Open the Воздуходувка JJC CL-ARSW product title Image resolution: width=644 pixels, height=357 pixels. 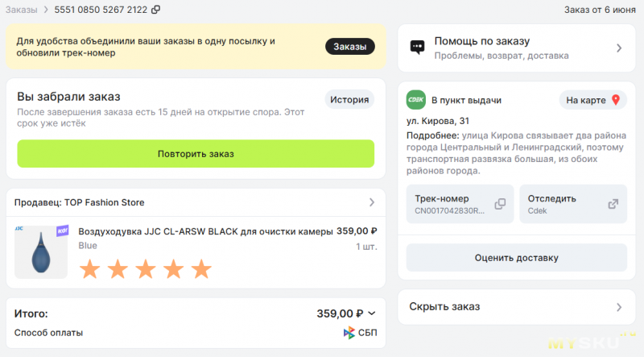tap(205, 231)
